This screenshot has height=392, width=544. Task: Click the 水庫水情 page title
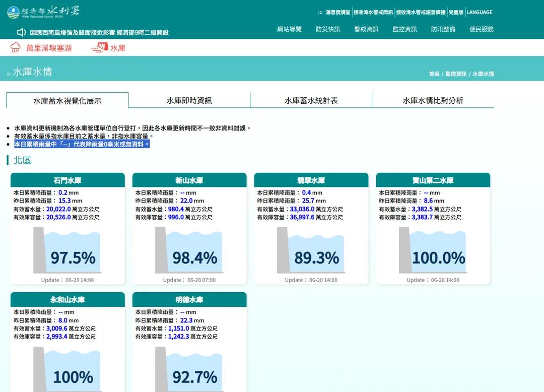(33, 72)
